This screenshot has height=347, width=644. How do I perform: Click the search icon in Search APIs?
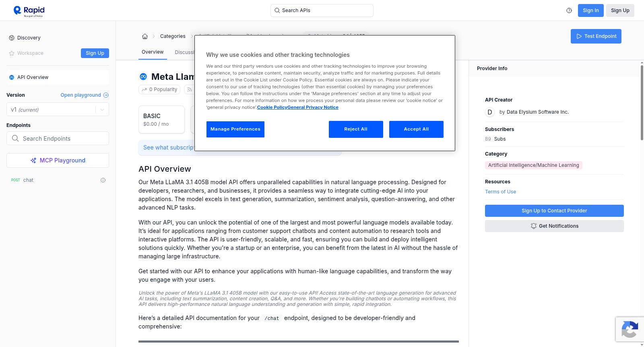(x=277, y=10)
